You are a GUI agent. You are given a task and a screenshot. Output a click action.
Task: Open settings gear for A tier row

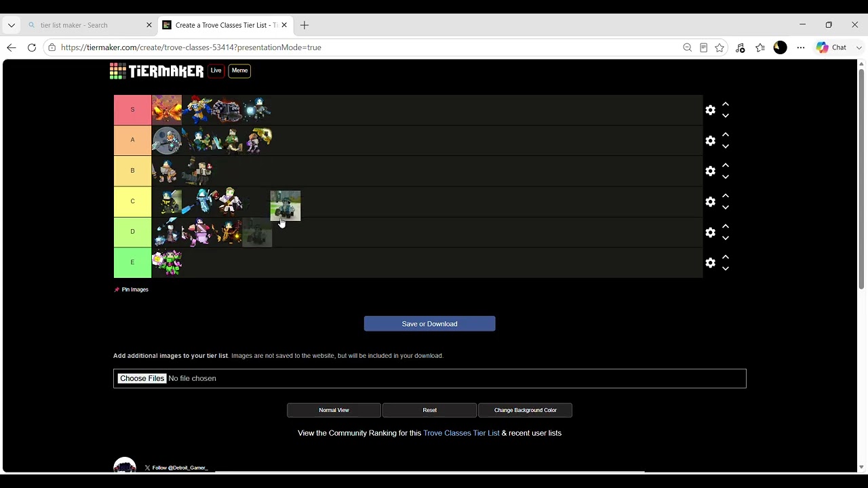coord(710,140)
